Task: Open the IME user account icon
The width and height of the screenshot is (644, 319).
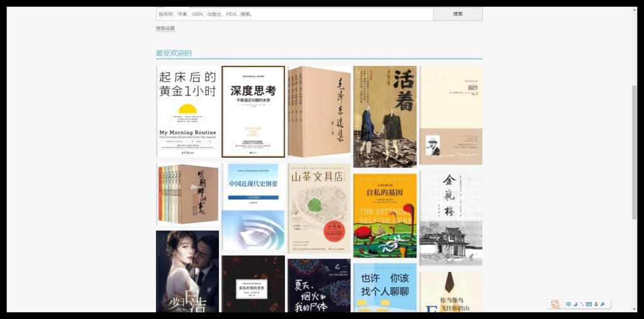Action: point(596,304)
